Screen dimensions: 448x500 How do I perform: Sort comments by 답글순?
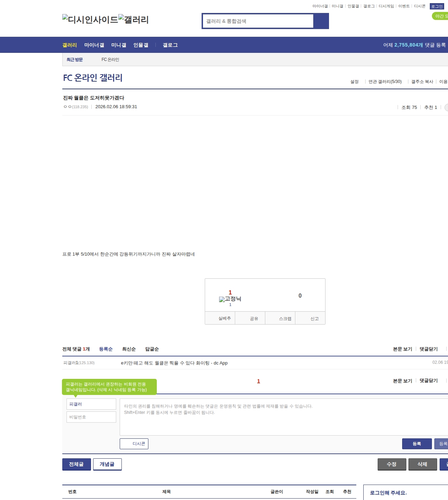pos(152,349)
